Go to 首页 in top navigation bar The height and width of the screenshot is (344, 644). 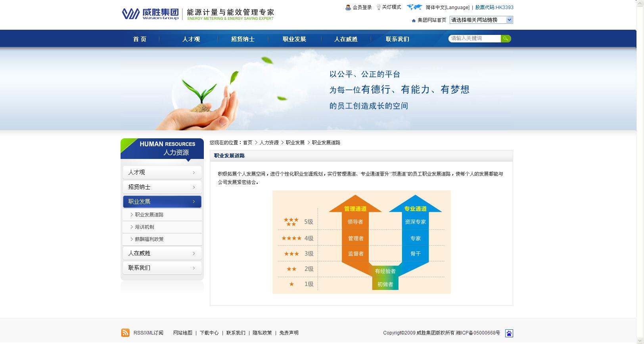[x=140, y=39]
